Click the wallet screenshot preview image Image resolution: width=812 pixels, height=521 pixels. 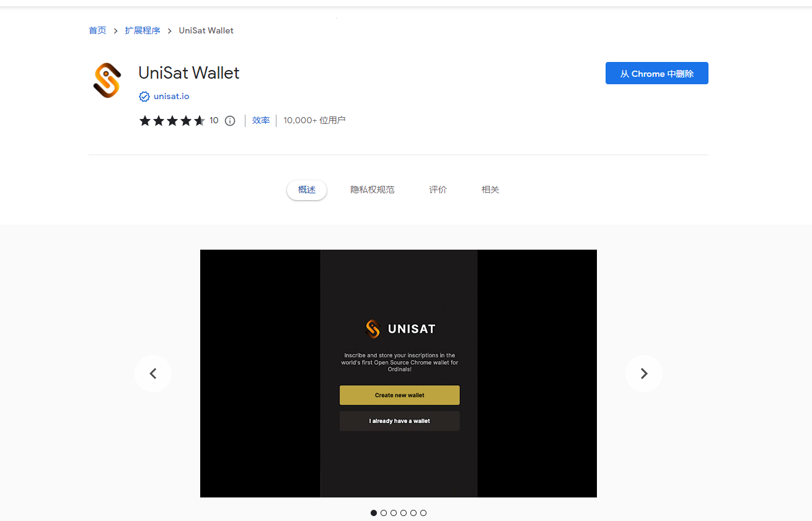click(x=399, y=374)
